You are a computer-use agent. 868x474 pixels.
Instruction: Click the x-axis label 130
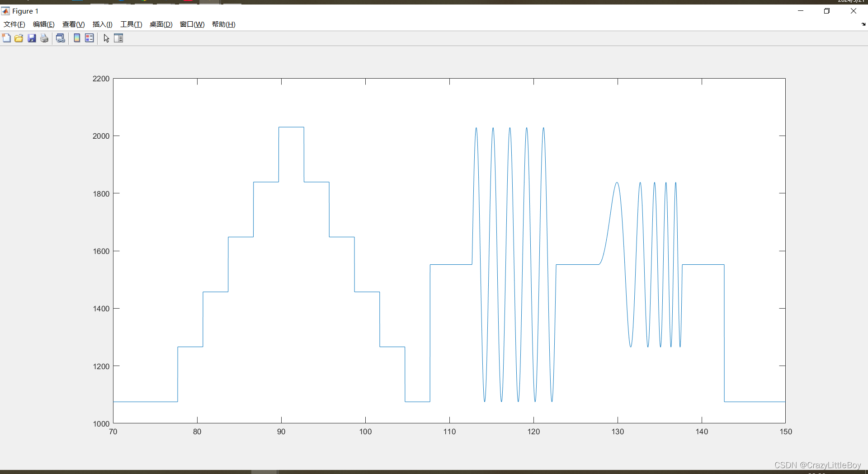pos(618,432)
